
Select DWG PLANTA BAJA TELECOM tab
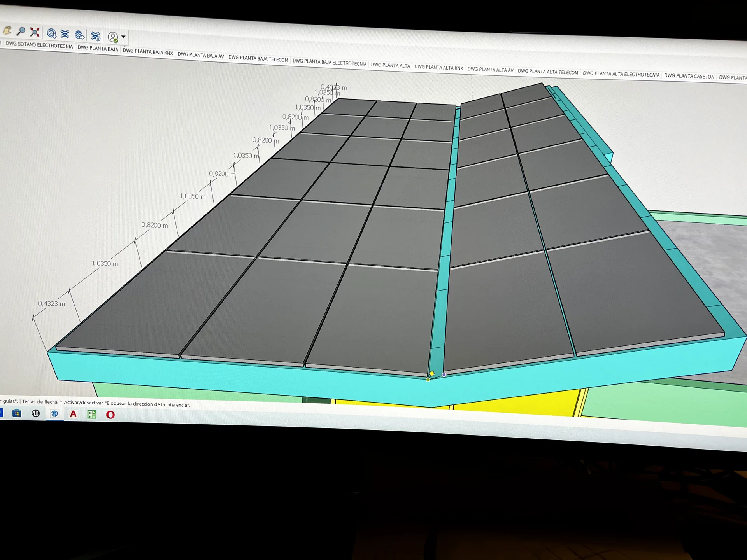[258, 58]
